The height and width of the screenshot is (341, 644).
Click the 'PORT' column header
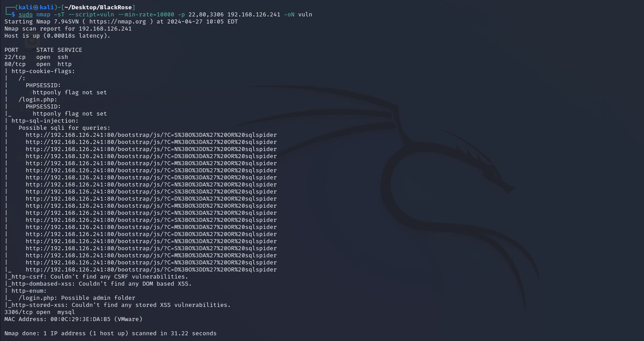pos(11,50)
